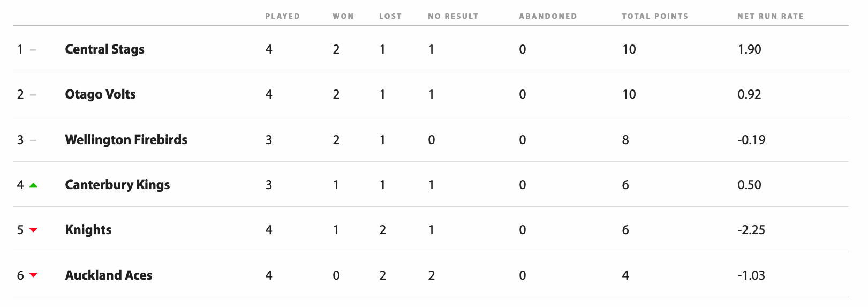Click grey dash indicator beside Wellington Firebirds
The width and height of the screenshot is (868, 307).
[33, 140]
